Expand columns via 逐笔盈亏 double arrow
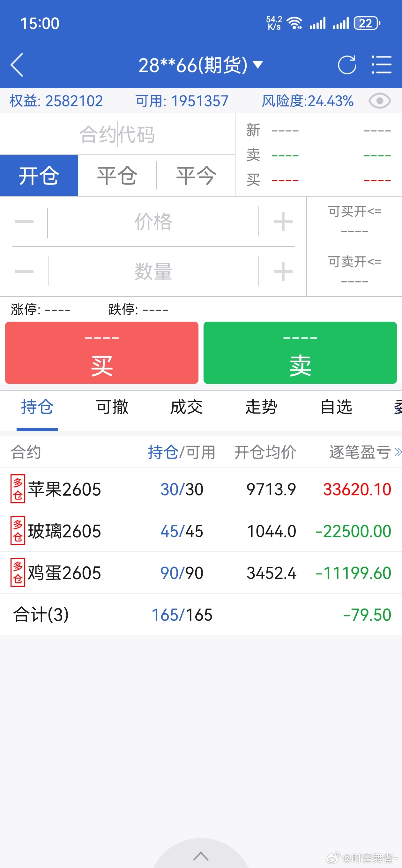This screenshot has height=868, width=402. click(x=398, y=452)
